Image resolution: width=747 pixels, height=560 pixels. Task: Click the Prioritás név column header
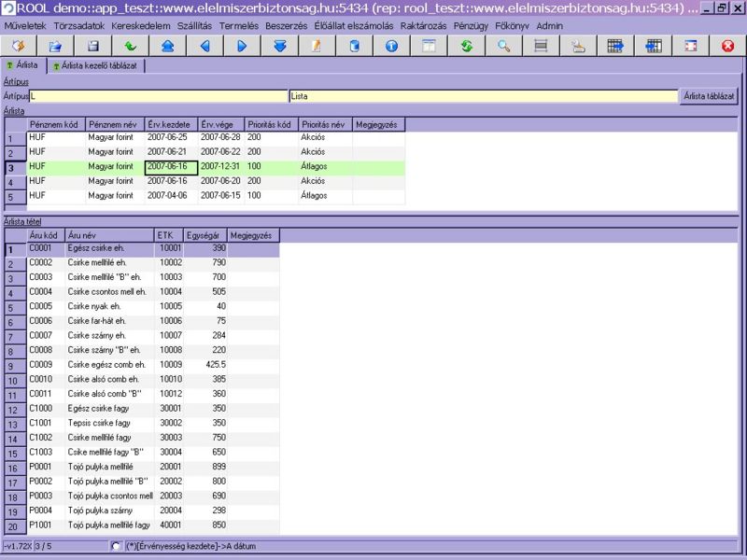pyautogui.click(x=324, y=124)
